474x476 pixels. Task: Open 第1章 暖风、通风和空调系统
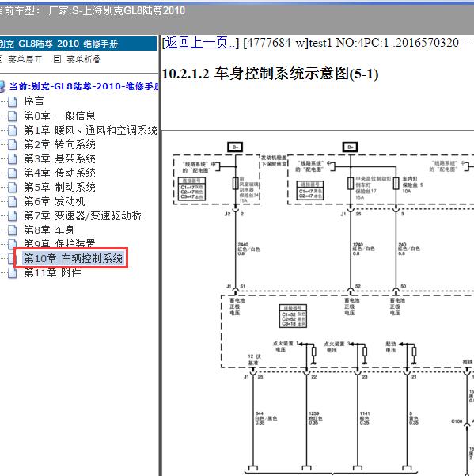click(x=90, y=130)
